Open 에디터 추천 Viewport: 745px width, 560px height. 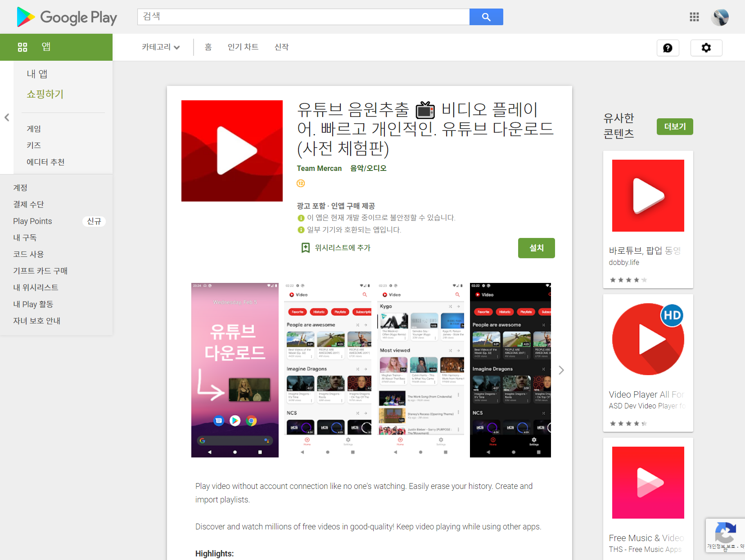coord(45,162)
